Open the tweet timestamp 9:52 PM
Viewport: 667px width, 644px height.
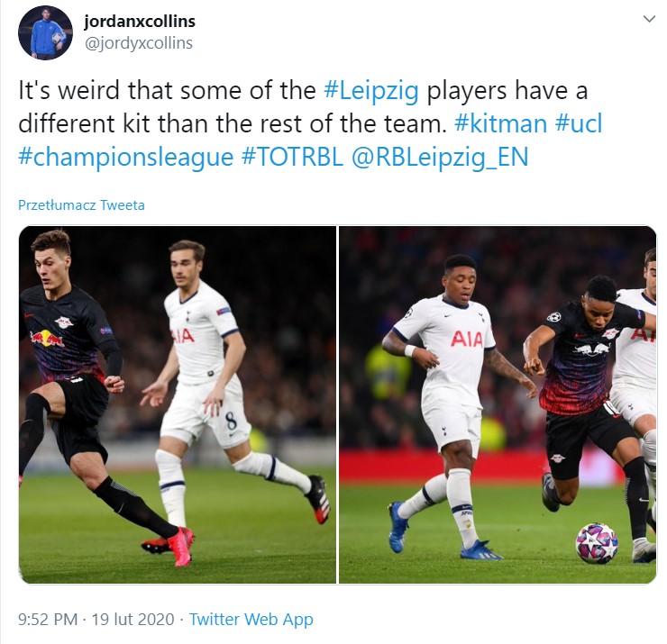[48, 620]
